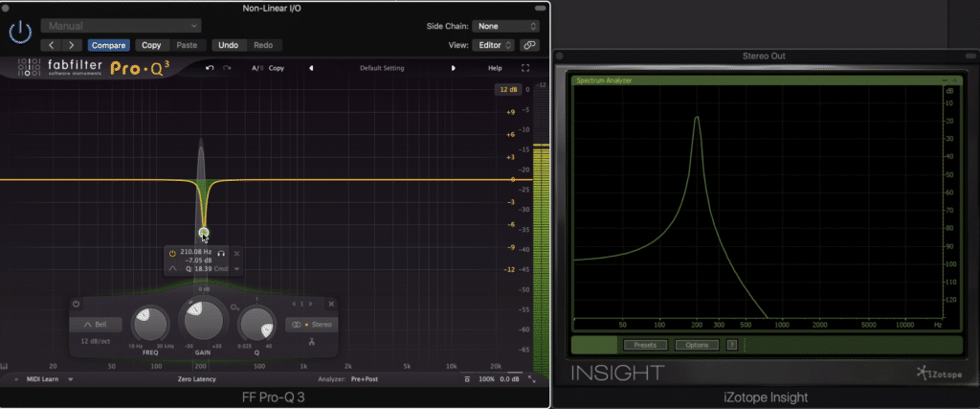This screenshot has height=409, width=980.
Task: Click the -7.05 dB gain value
Action: 199,261
